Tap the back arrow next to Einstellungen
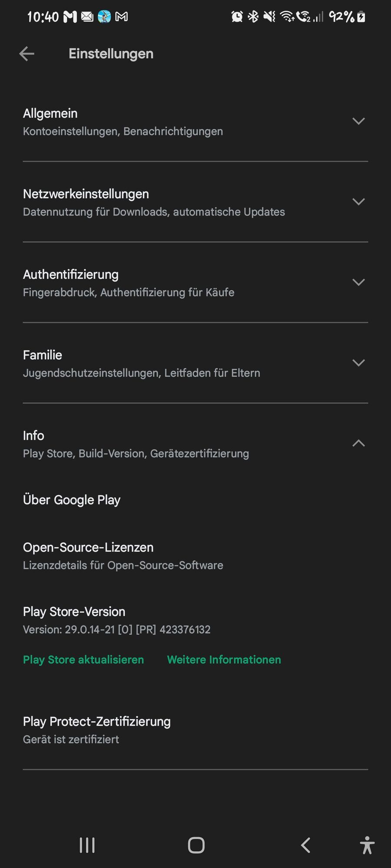The height and width of the screenshot is (868, 391). [27, 54]
